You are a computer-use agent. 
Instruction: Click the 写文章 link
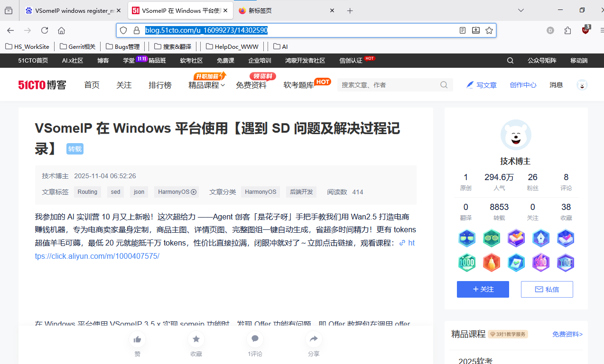(486, 85)
